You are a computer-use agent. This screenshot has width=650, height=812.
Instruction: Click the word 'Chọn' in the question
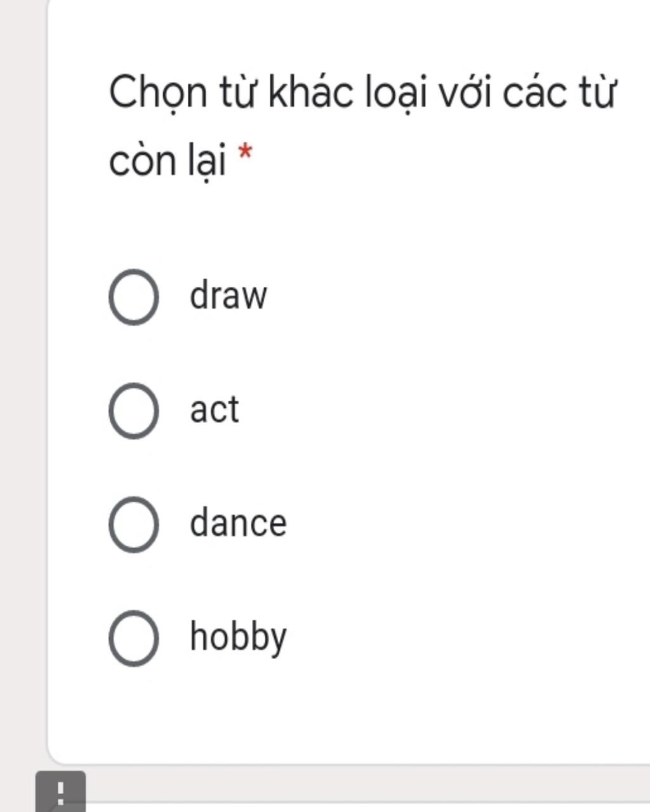click(x=158, y=93)
